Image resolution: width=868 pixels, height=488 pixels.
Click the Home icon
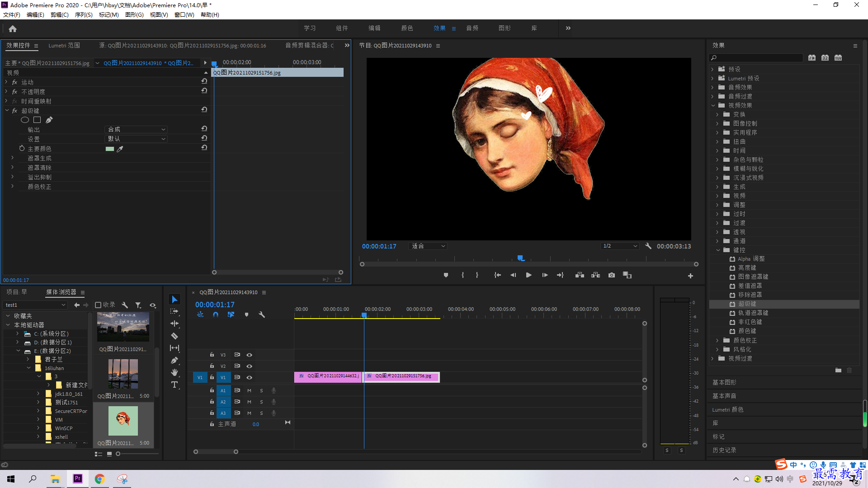click(x=13, y=28)
